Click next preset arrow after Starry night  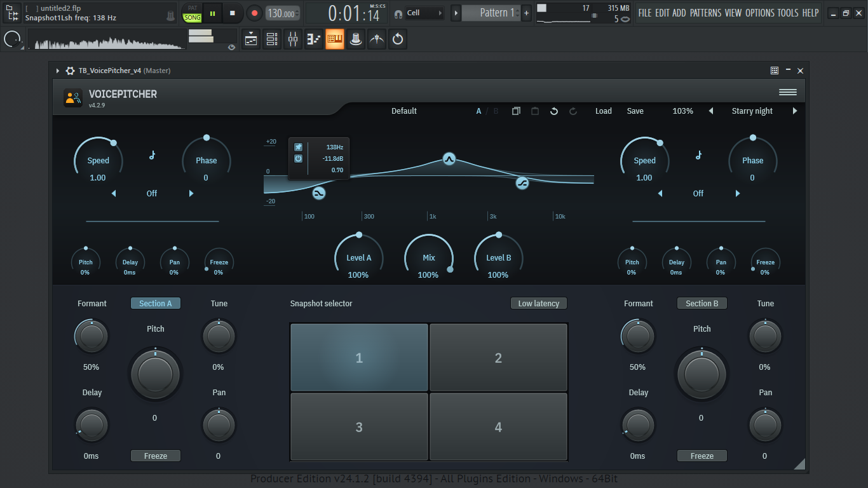click(x=795, y=111)
